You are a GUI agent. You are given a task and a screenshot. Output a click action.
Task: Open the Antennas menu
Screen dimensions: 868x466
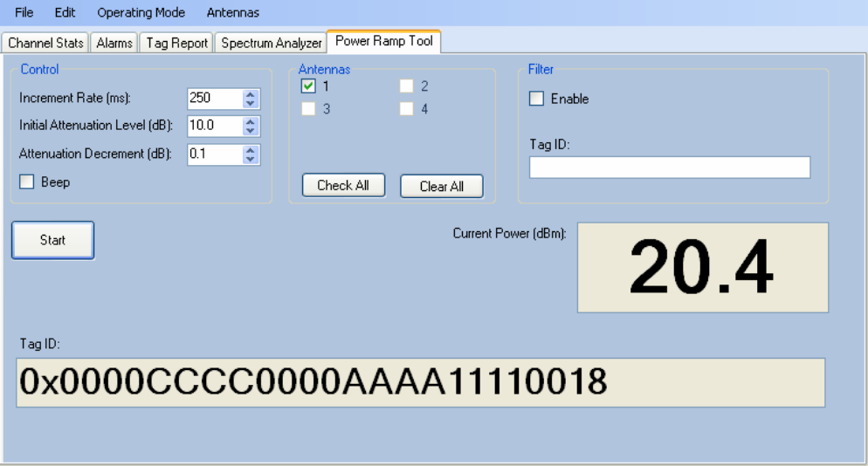pyautogui.click(x=232, y=12)
